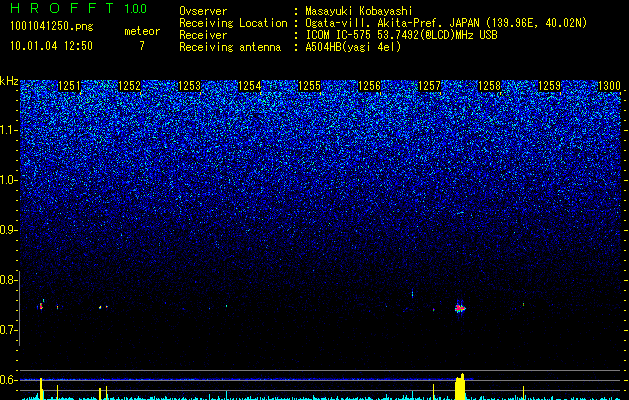Select the antenna text A504HB(yagi 4el)

click(x=353, y=47)
